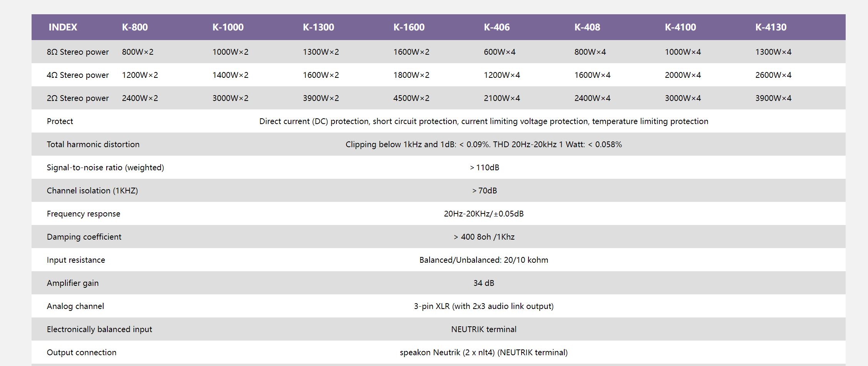Select the K-800 column header
Screen dimensions: 868x366
pos(135,27)
